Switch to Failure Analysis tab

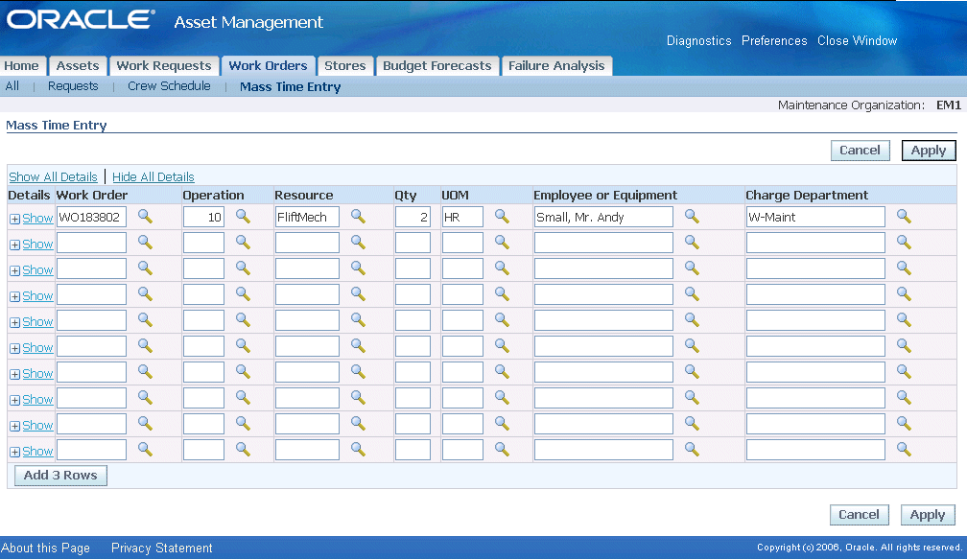(556, 65)
